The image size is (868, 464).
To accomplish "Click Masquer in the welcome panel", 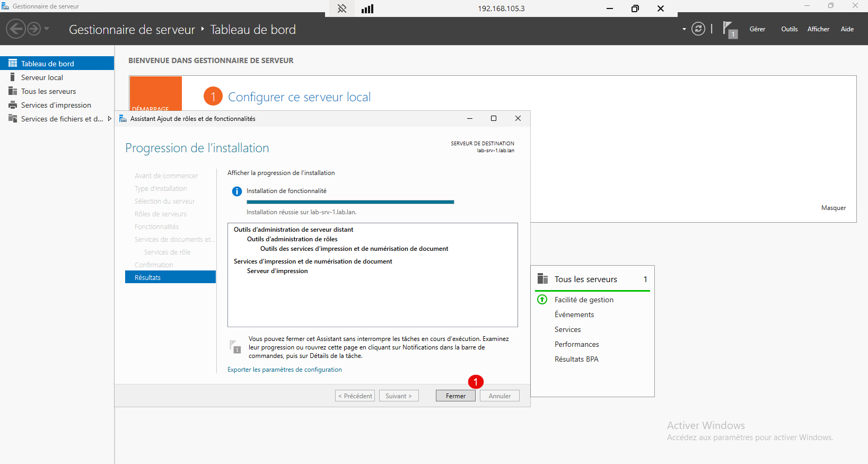I will point(834,208).
